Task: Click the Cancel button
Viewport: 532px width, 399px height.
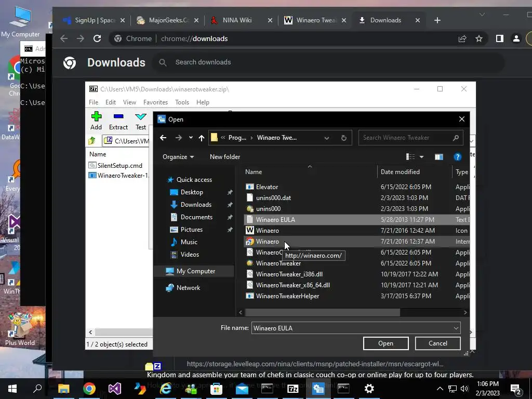Action: pos(437,343)
